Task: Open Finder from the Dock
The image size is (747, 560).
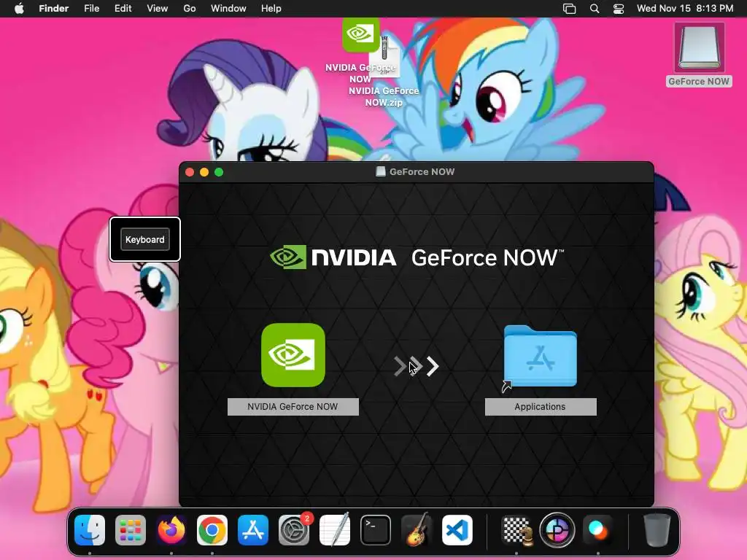Action: [x=90, y=530]
